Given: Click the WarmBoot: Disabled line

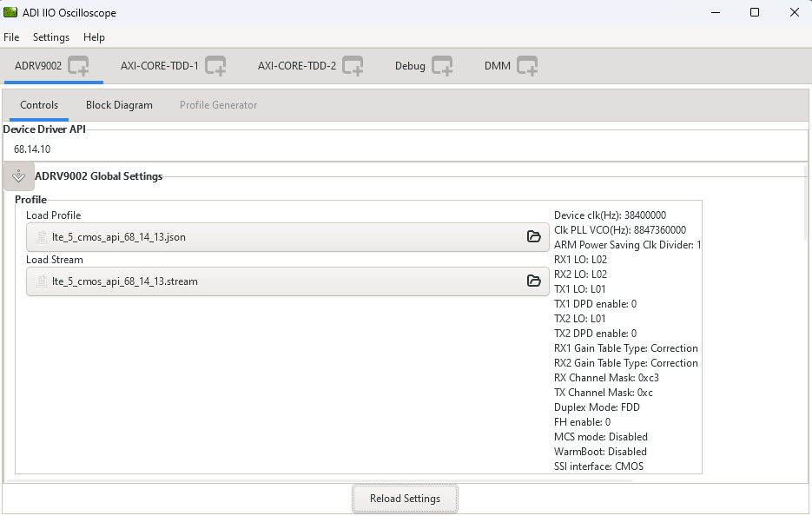Looking at the screenshot, I should click(600, 451).
